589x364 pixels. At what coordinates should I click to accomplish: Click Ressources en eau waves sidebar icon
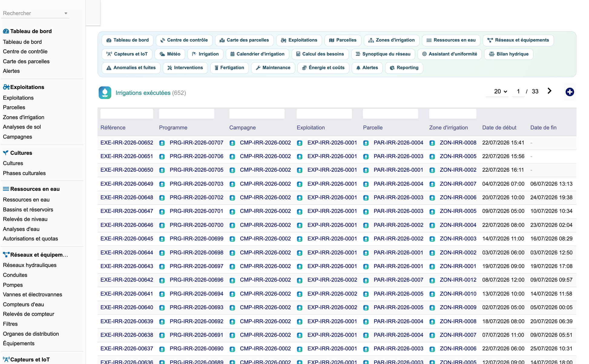tap(6, 189)
